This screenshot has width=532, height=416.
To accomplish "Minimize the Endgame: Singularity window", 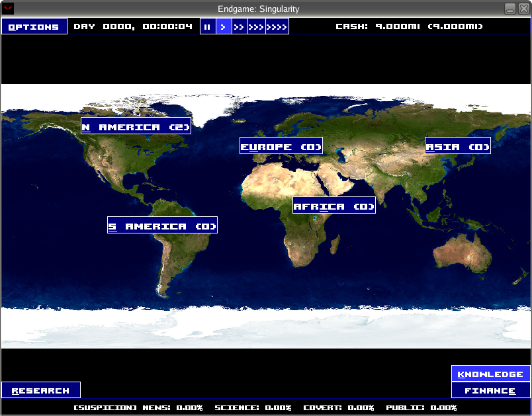I will pos(510,9).
